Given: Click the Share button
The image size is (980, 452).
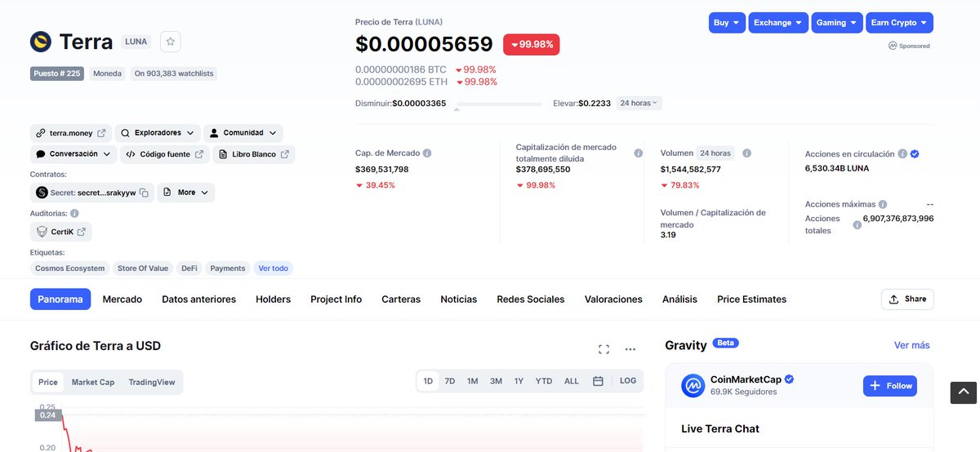Looking at the screenshot, I should click(x=907, y=299).
